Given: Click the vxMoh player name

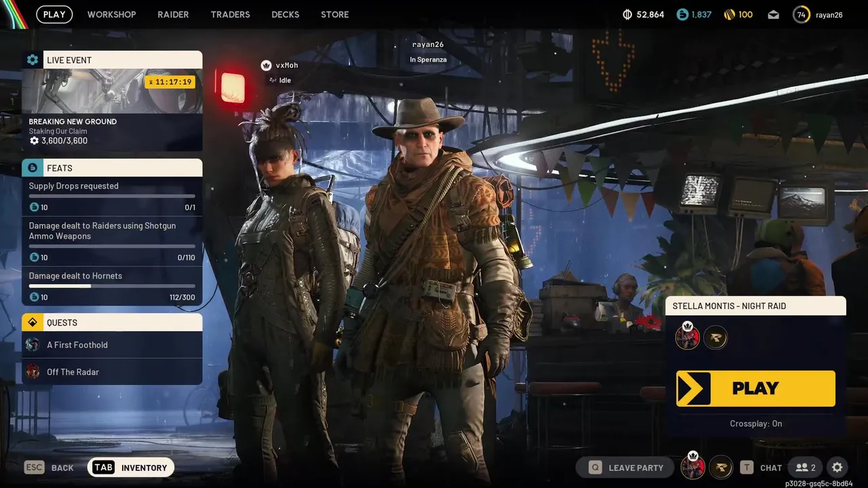Looking at the screenshot, I should [287, 65].
